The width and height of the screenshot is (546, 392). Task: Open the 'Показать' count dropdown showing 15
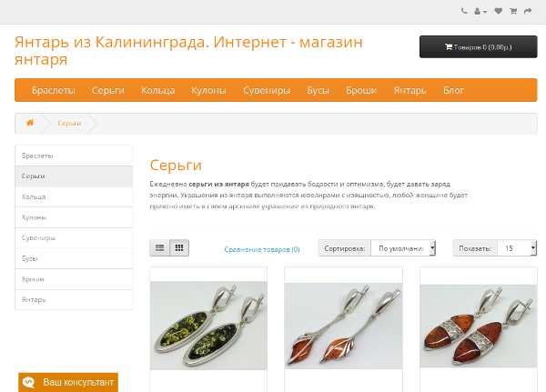point(517,248)
